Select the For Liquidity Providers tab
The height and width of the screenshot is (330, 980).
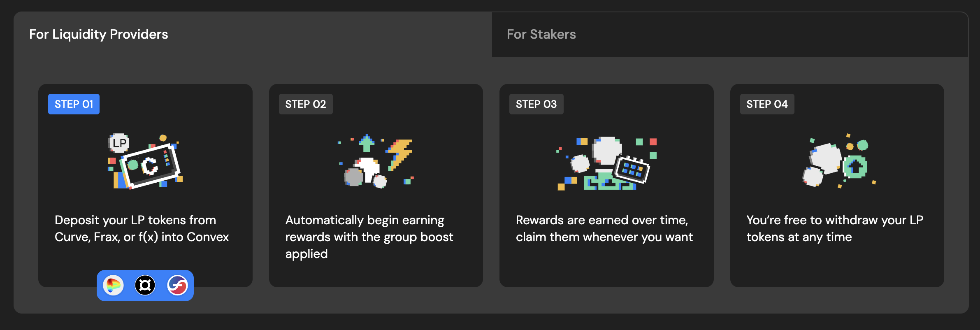coord(99,34)
